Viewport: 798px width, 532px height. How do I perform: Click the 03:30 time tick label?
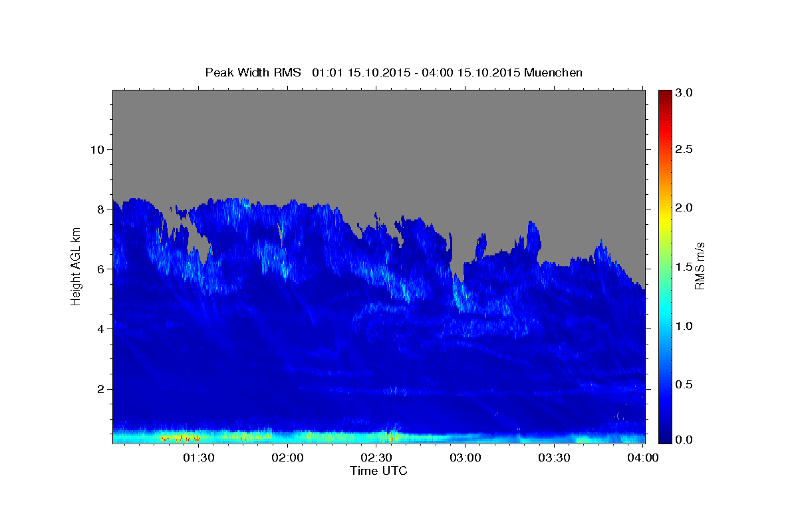point(555,458)
